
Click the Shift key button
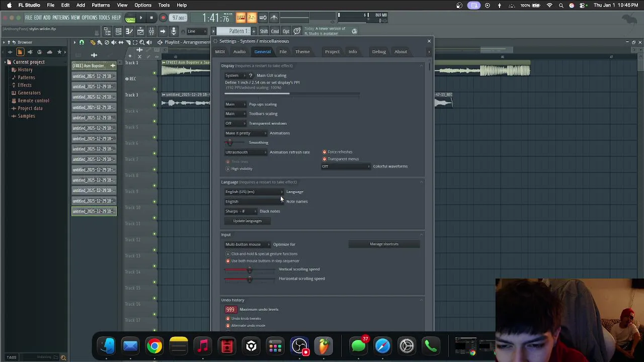pyautogui.click(x=264, y=31)
